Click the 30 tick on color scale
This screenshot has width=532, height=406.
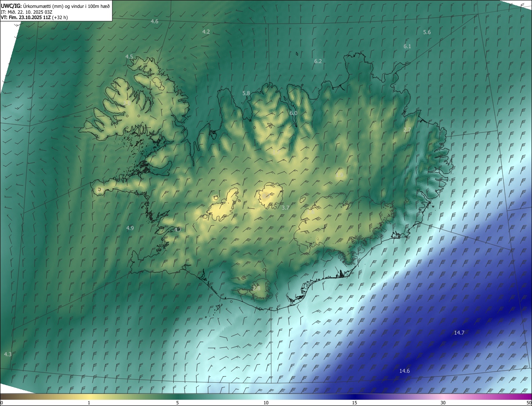click(443, 403)
